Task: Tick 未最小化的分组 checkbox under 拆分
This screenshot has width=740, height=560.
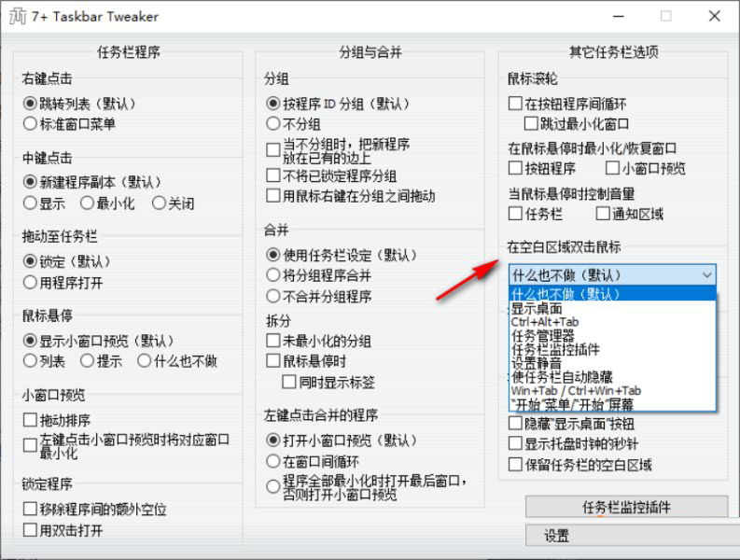Action: (272, 341)
